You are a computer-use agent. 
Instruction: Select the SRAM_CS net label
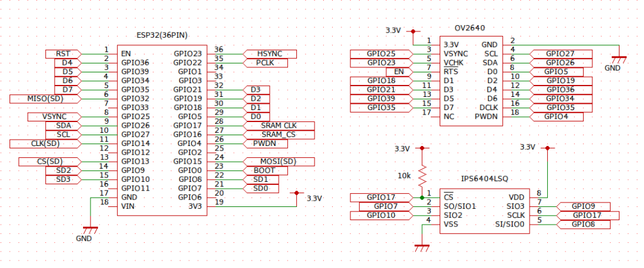tap(279, 135)
